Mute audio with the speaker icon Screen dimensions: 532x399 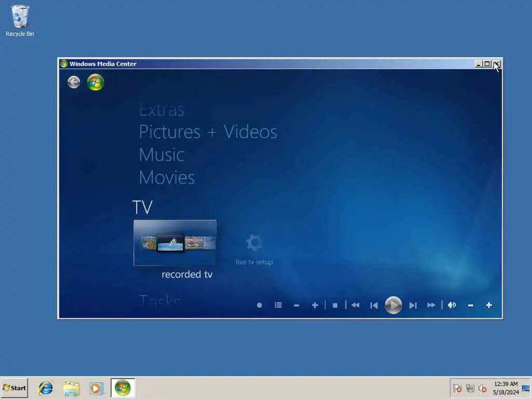[x=452, y=305]
